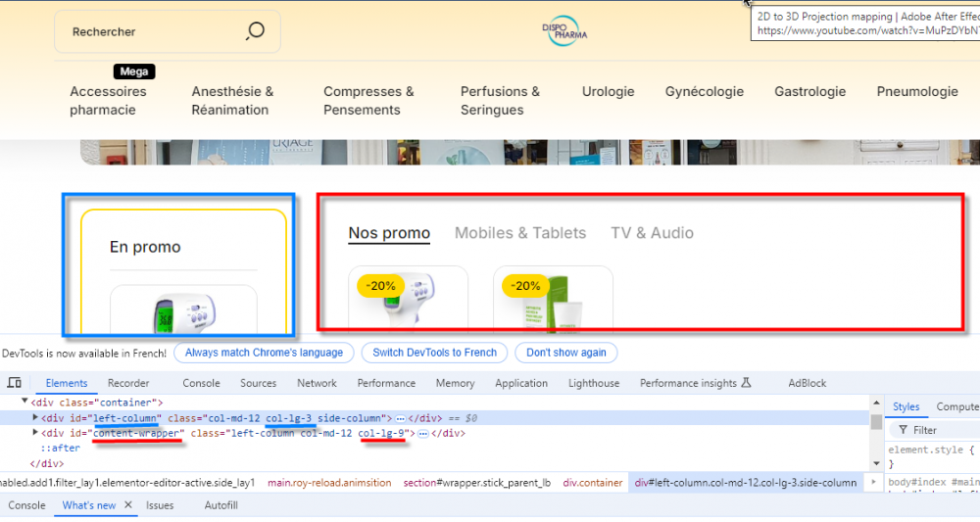The image size is (980, 522).
Task: Switch to the Sources panel tab
Action: (258, 383)
